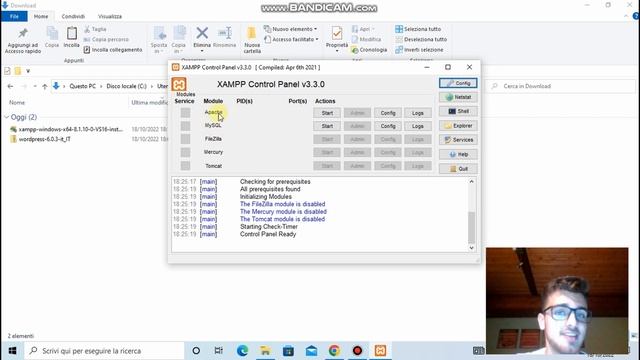Open Explorer from XAMPP side buttons
Image resolution: width=640 pixels, height=360 pixels.
[x=458, y=126]
